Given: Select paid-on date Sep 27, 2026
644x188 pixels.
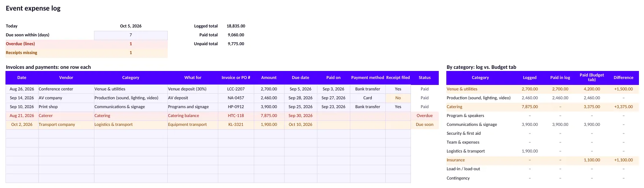Looking at the screenshot, I should point(333,98).
